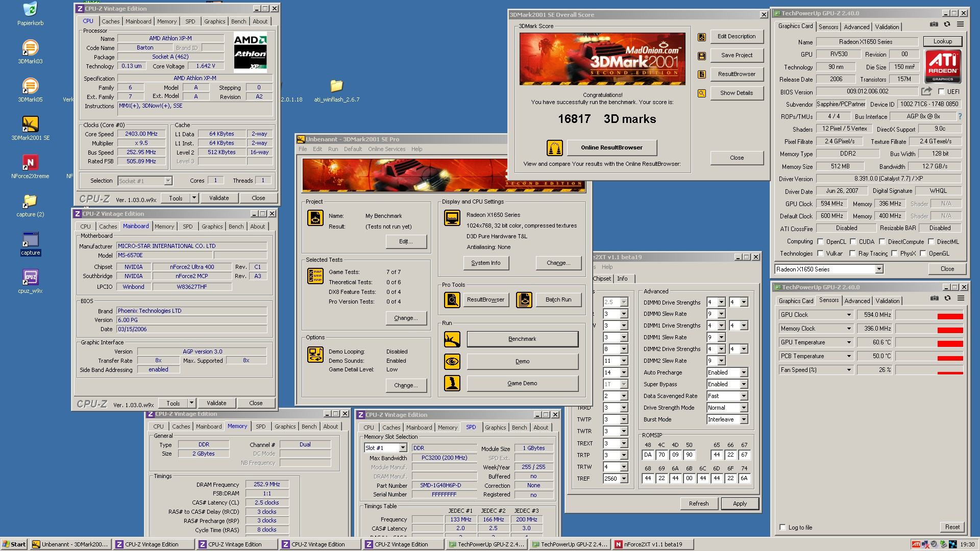Click Batch Run icon
The height and width of the screenshot is (551, 980).
[x=524, y=300]
